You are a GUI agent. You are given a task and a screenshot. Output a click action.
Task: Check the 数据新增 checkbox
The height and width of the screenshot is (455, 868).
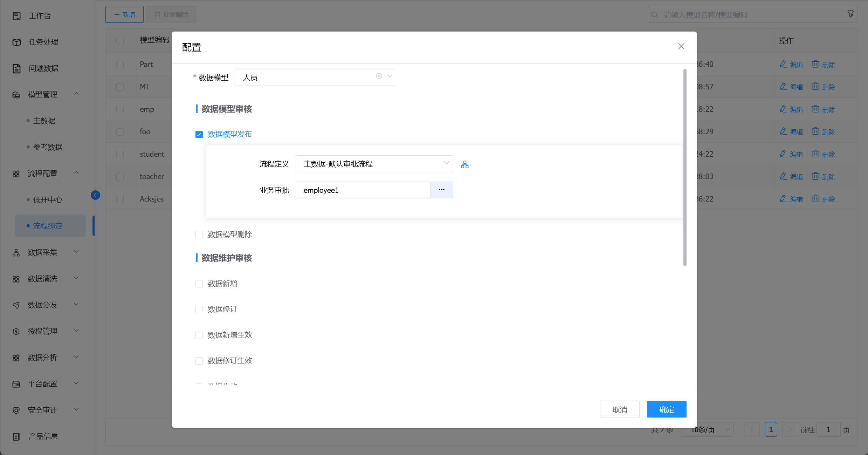pos(199,284)
